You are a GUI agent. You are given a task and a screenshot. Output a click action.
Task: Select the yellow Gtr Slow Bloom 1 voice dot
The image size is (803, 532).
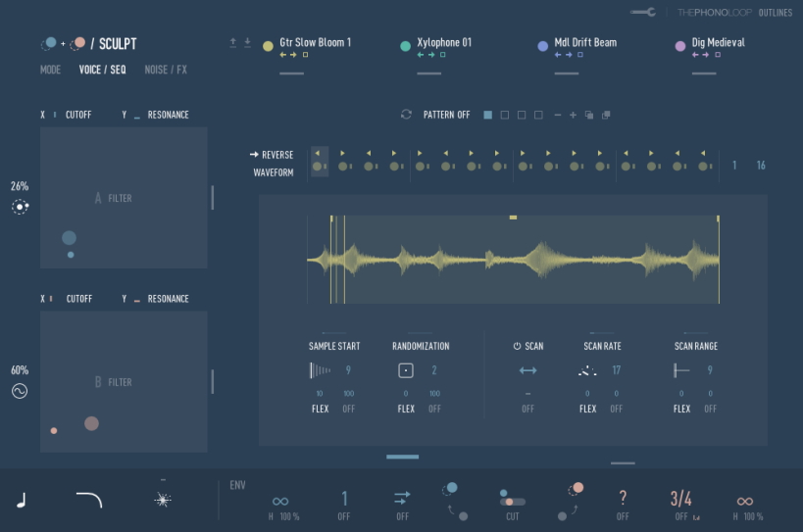(268, 46)
